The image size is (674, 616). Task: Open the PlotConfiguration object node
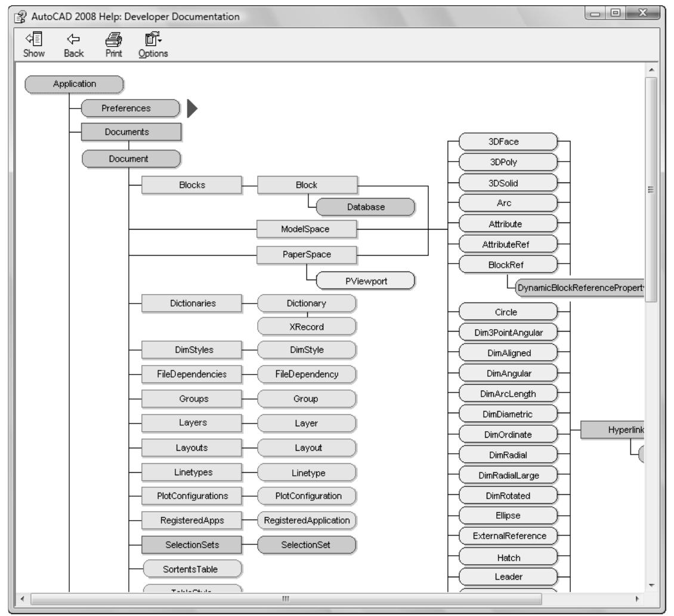(x=307, y=496)
